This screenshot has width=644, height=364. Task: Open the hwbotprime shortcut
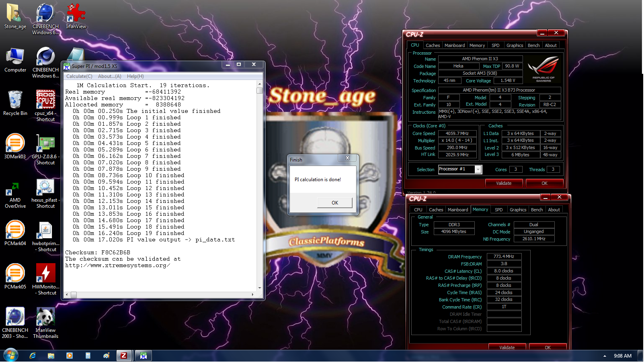(x=45, y=236)
